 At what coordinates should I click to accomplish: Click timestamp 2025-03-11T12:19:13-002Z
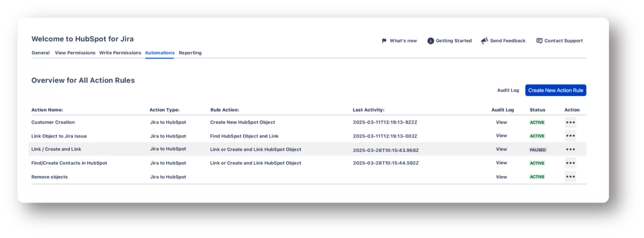click(385, 136)
